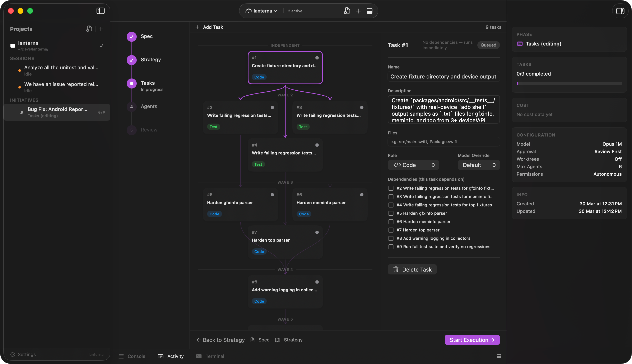The width and height of the screenshot is (632, 364).
Task: Click the trash icon on Delete Task
Action: 396,269
